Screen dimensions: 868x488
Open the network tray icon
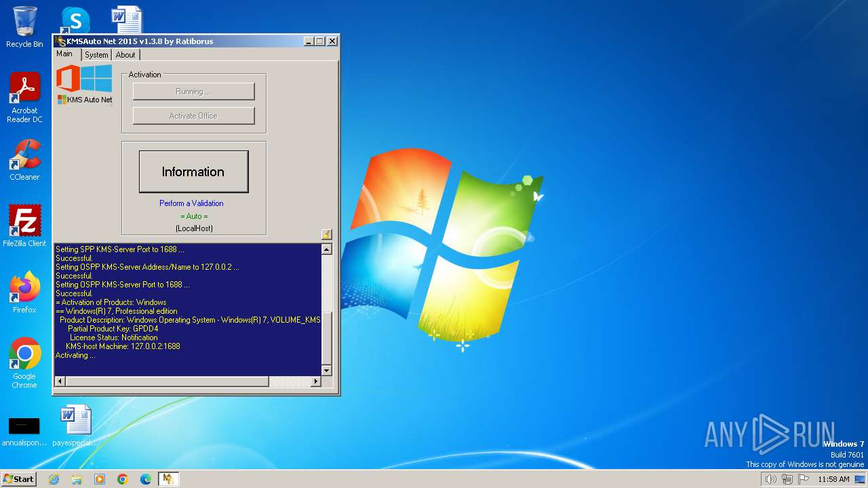787,479
